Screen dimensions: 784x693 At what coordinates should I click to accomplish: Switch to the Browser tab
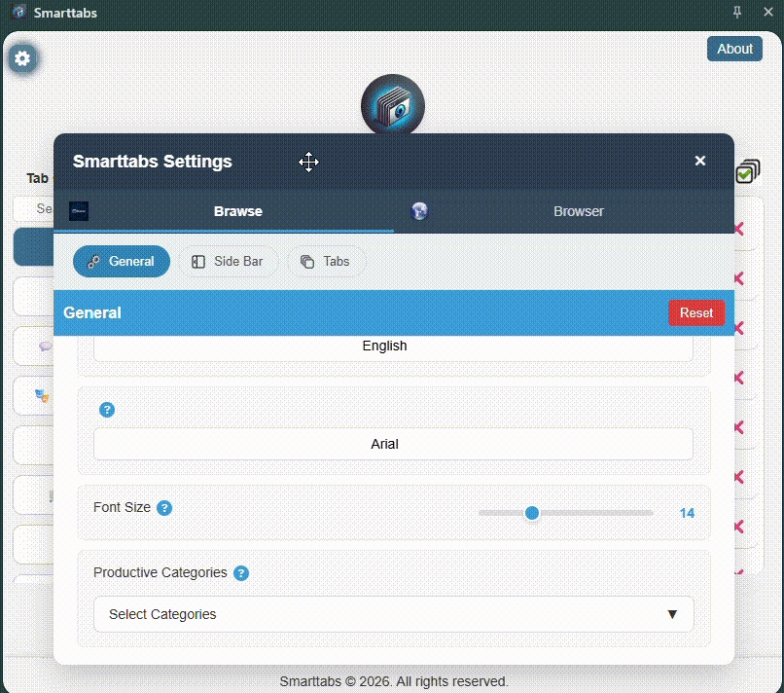(x=578, y=211)
